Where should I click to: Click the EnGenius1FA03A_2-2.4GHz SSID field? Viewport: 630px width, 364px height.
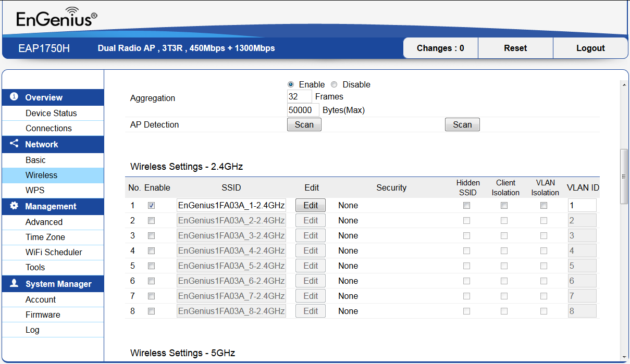[x=231, y=220]
